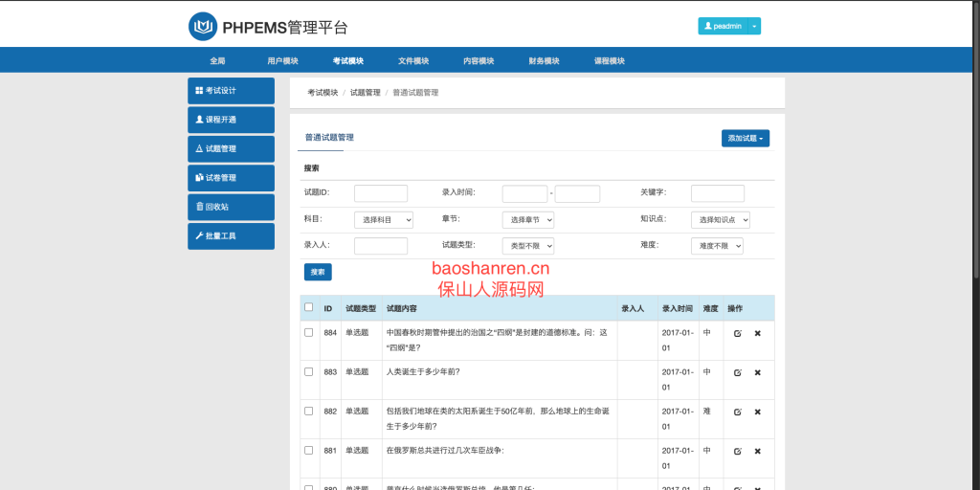980x490 pixels.
Task: Edit question 881 with pencil icon
Action: pos(738,452)
